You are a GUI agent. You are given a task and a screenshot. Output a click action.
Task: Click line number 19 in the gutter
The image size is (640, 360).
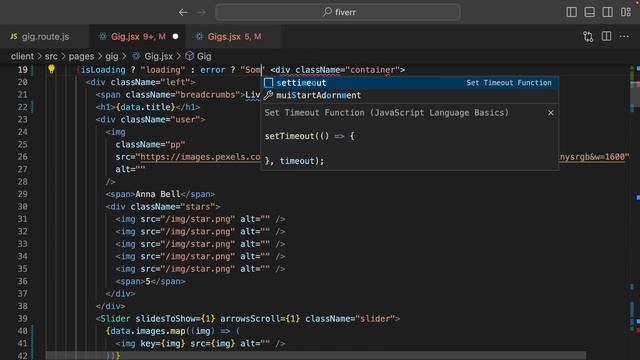(22, 70)
